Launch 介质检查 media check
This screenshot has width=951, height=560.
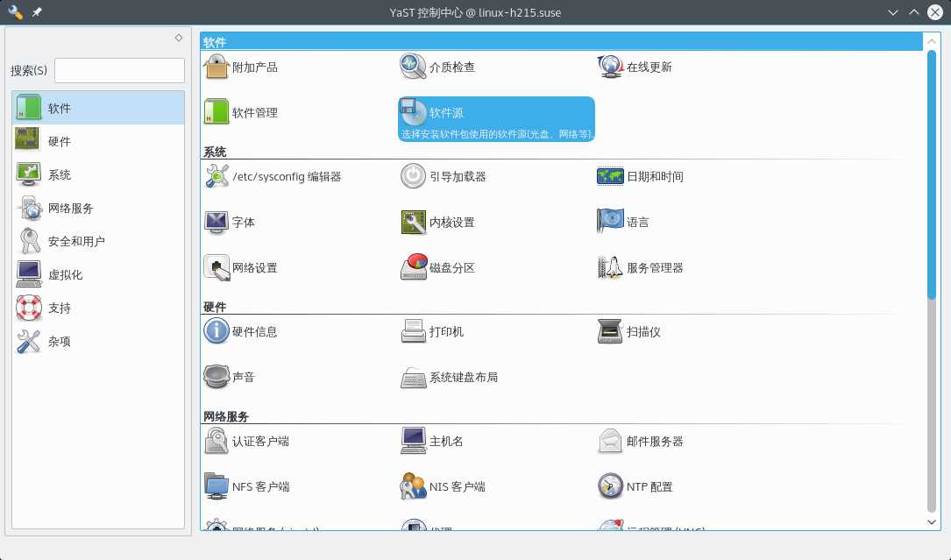[x=437, y=67]
